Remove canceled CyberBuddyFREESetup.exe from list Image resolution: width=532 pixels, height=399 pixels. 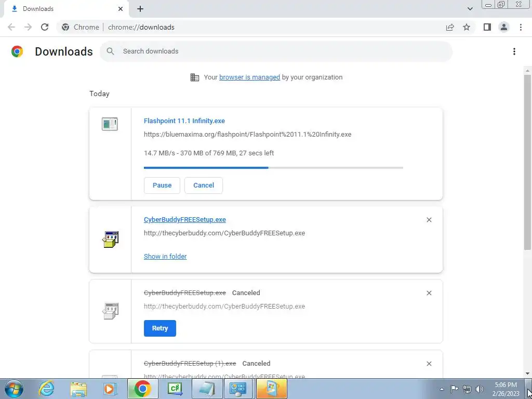[429, 293]
